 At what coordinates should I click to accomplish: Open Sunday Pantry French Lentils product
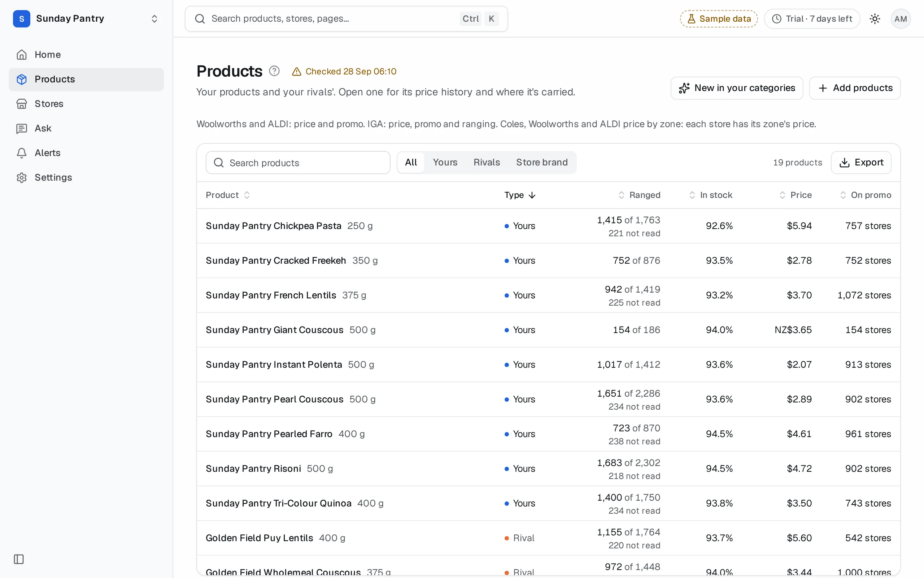pos(548,295)
